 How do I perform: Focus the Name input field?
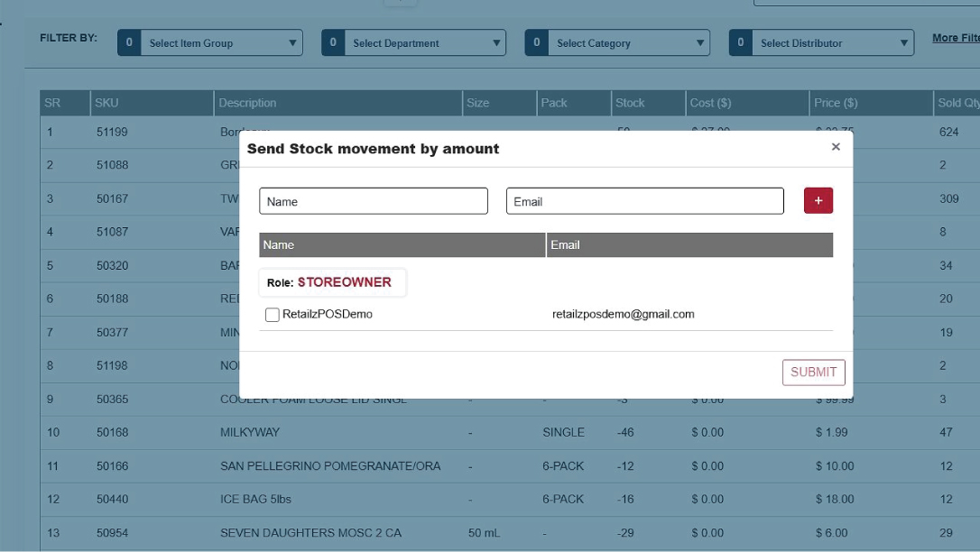click(373, 201)
